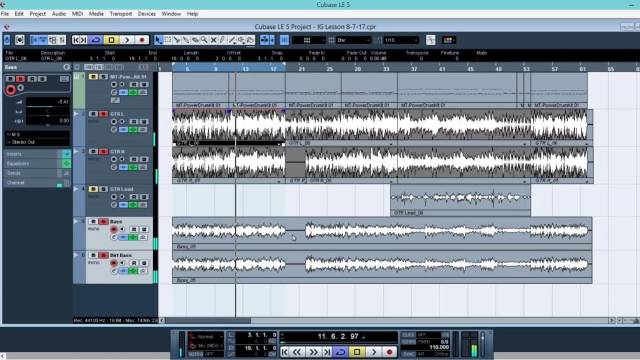Select the Split scissors tool
640x360 pixels.
(x=177, y=40)
